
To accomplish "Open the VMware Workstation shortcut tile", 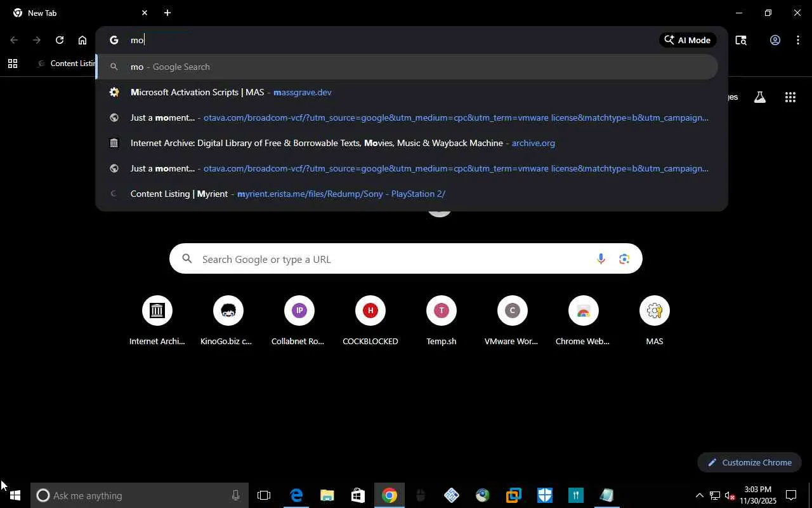I will (x=513, y=321).
